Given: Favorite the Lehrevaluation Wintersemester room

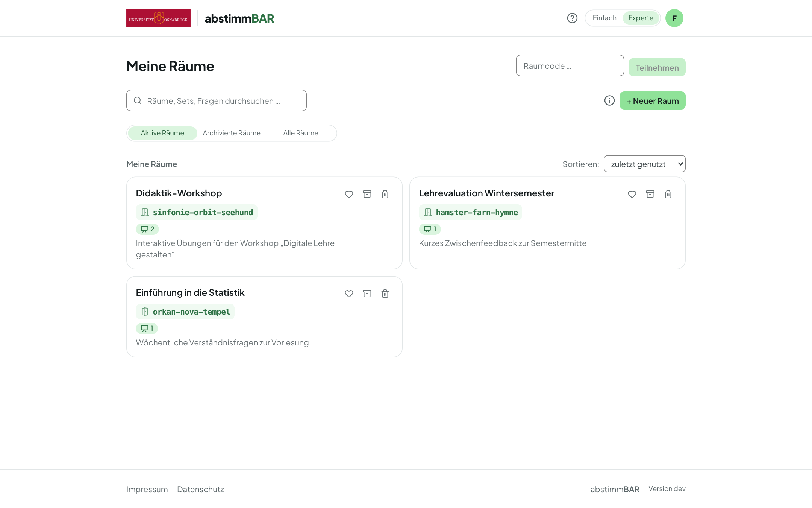Looking at the screenshot, I should [632, 194].
